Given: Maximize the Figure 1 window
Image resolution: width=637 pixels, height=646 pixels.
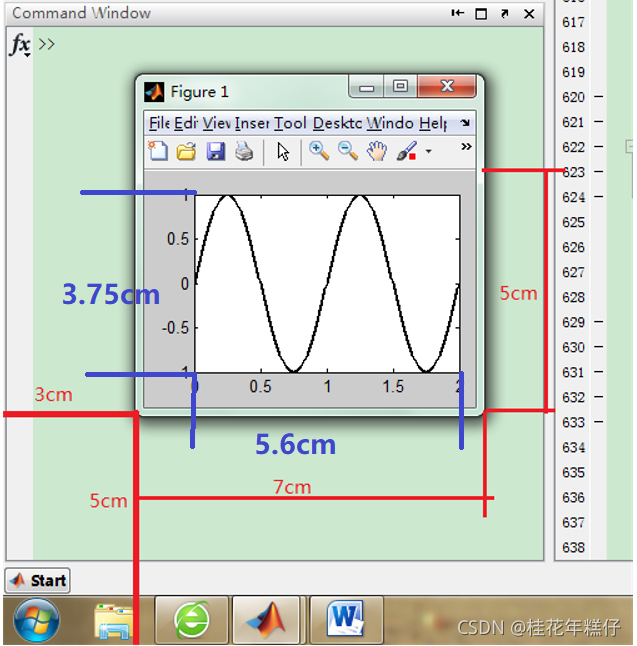Looking at the screenshot, I should coord(400,87).
